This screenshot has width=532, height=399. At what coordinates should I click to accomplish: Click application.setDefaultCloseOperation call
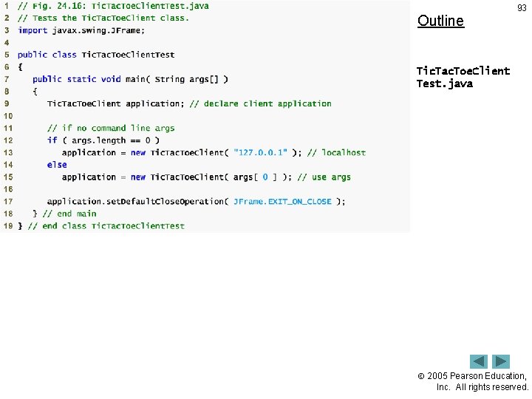[196, 202]
